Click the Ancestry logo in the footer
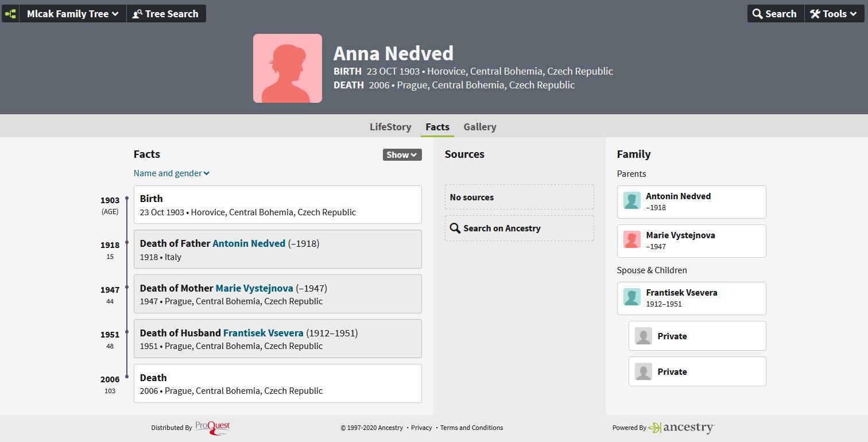 point(681,428)
